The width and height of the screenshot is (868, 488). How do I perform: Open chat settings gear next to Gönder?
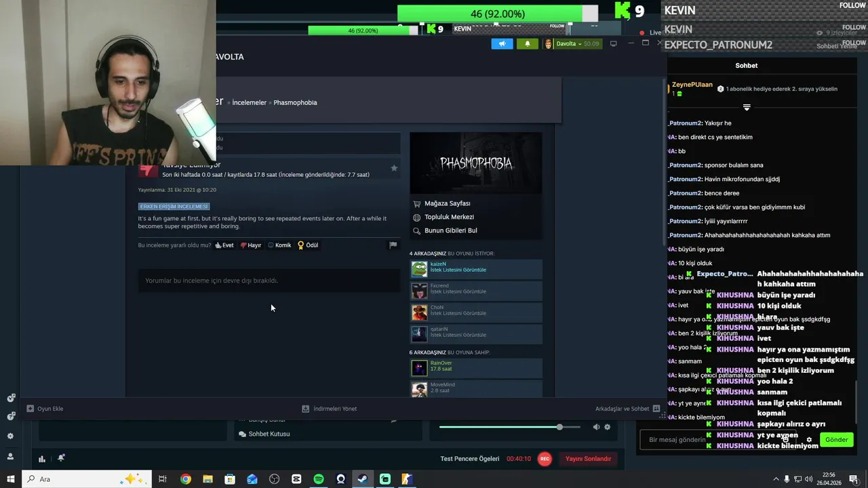(809, 439)
